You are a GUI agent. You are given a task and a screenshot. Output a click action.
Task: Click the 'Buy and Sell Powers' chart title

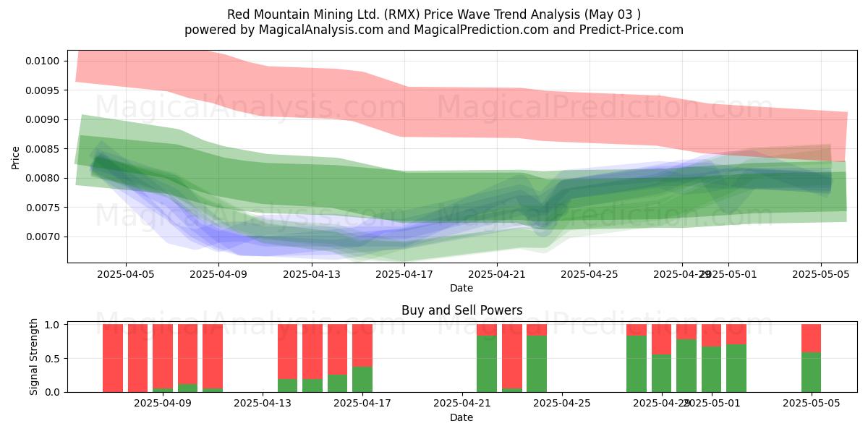[461, 310]
